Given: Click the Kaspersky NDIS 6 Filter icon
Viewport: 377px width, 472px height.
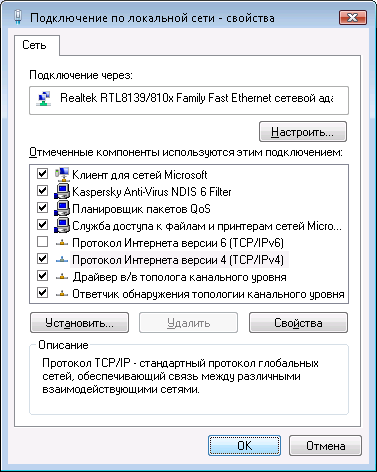Looking at the screenshot, I should pyautogui.click(x=62, y=191).
